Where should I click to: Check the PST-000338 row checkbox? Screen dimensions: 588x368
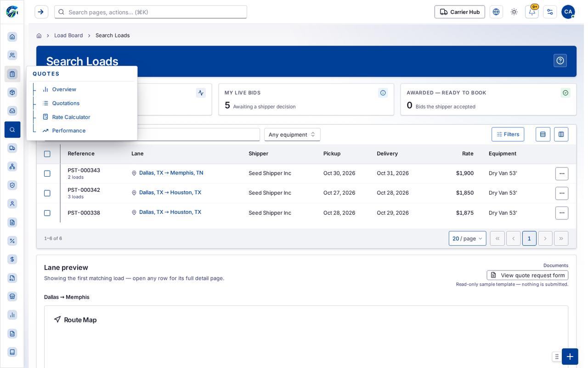coord(47,213)
